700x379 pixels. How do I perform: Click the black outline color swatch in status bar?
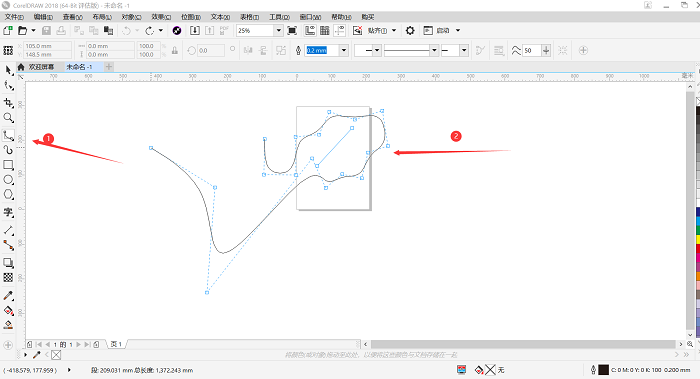604,370
